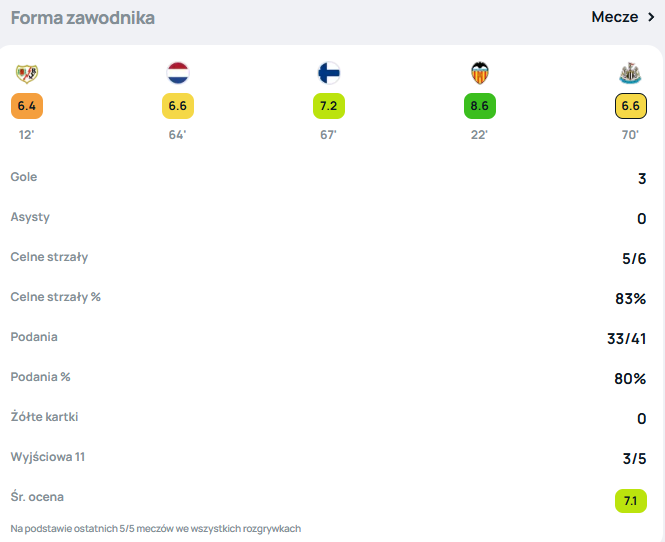This screenshot has width=665, height=542.
Task: Click the Netherlands flag icon
Action: [178, 73]
